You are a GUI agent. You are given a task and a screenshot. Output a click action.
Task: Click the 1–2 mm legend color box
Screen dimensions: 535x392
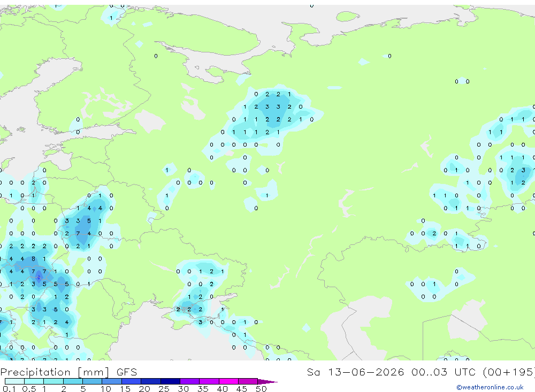(53, 381)
